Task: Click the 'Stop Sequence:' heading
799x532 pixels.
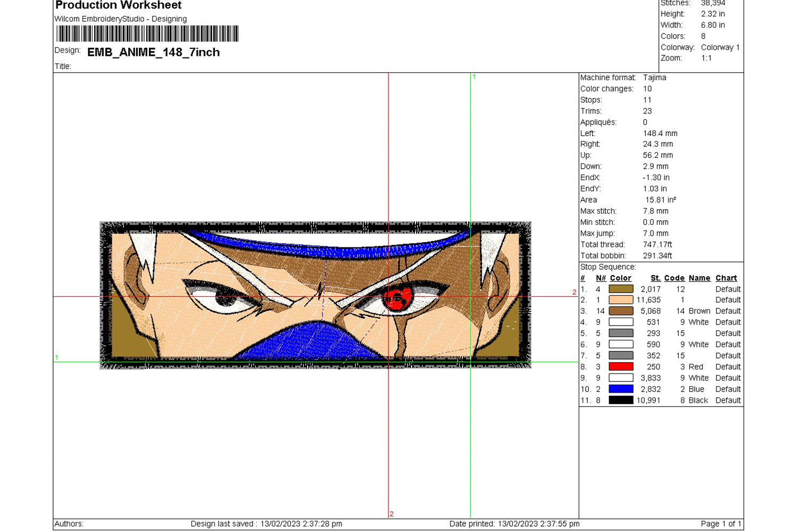Action: tap(608, 267)
